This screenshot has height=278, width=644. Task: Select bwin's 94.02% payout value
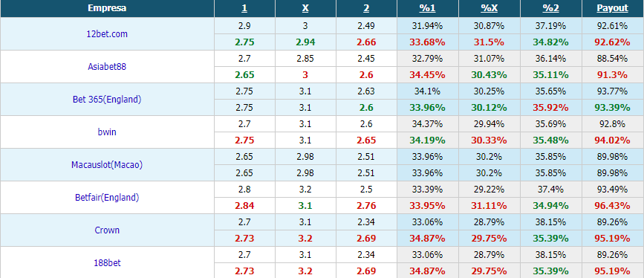612,140
